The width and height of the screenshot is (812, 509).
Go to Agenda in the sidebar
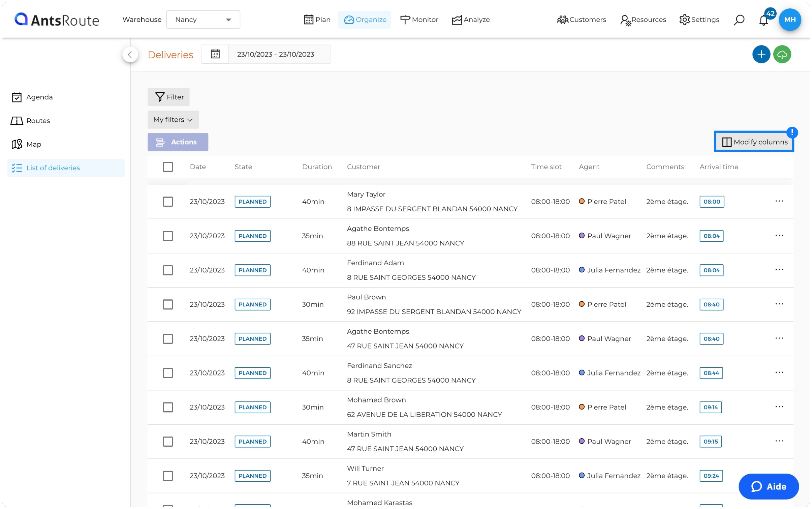click(66, 97)
